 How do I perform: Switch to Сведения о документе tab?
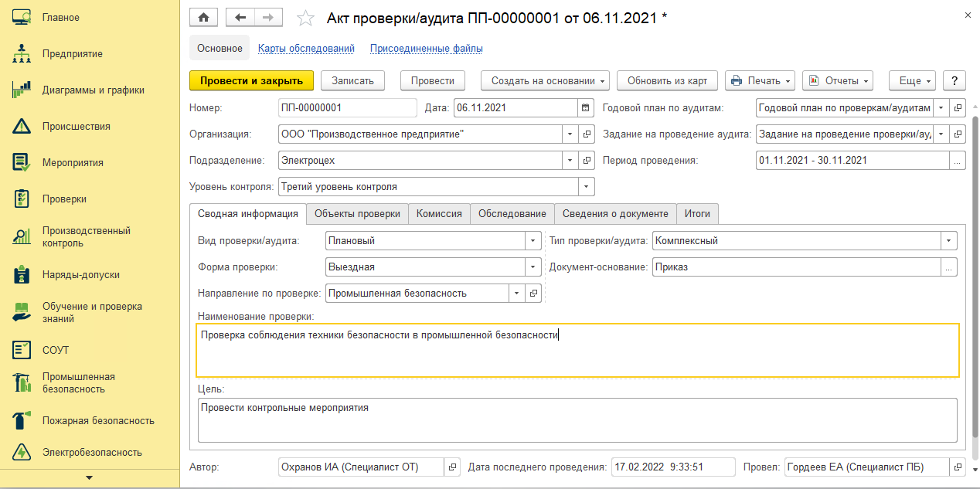pyautogui.click(x=615, y=214)
